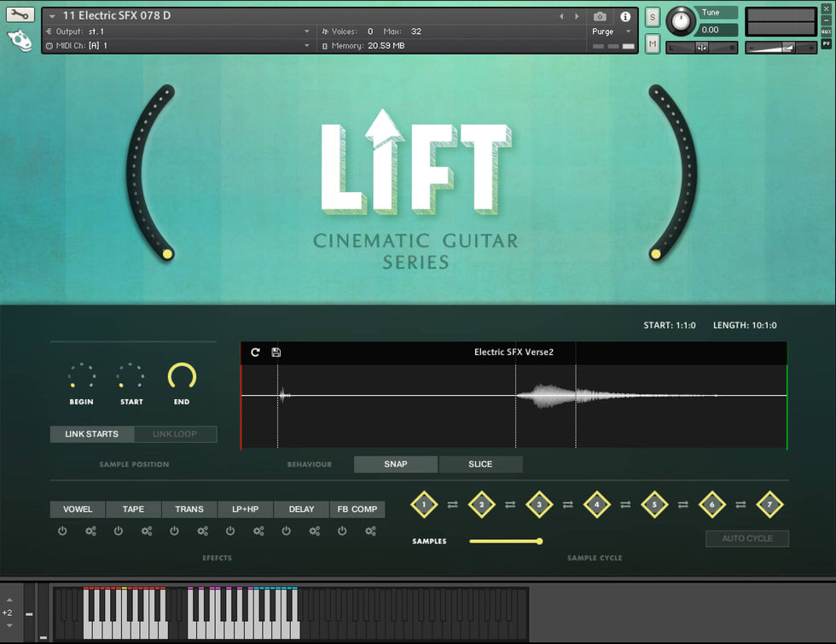
Task: Open the camera snapshot view
Action: pyautogui.click(x=600, y=16)
